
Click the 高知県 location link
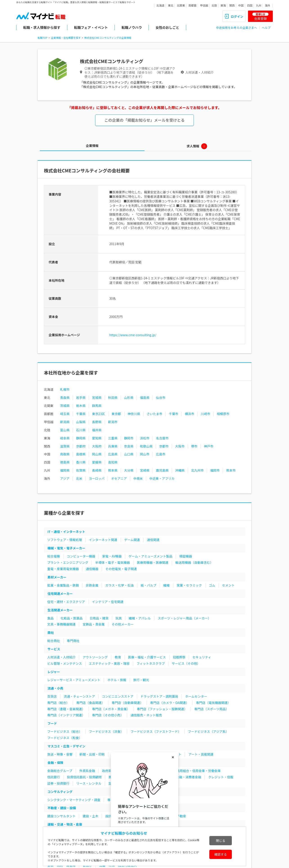tap(113, 462)
